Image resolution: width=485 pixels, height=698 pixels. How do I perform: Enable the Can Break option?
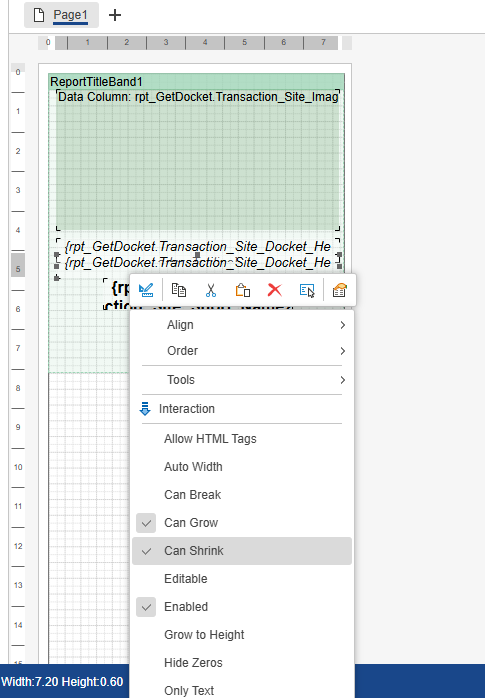(242, 495)
